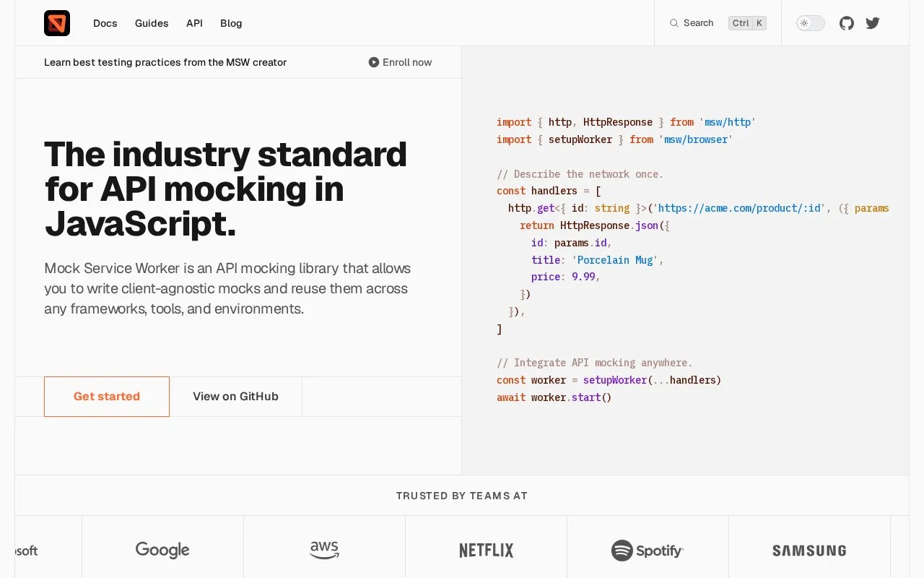Screen dimensions: 924x578
Task: Click the worker.start() line in code
Action: coord(554,397)
